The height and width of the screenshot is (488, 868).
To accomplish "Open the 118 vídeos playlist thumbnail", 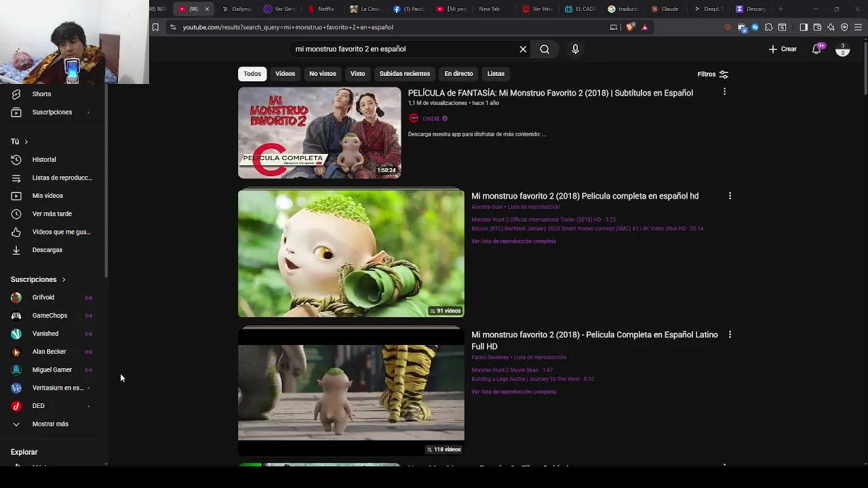I will point(351,392).
